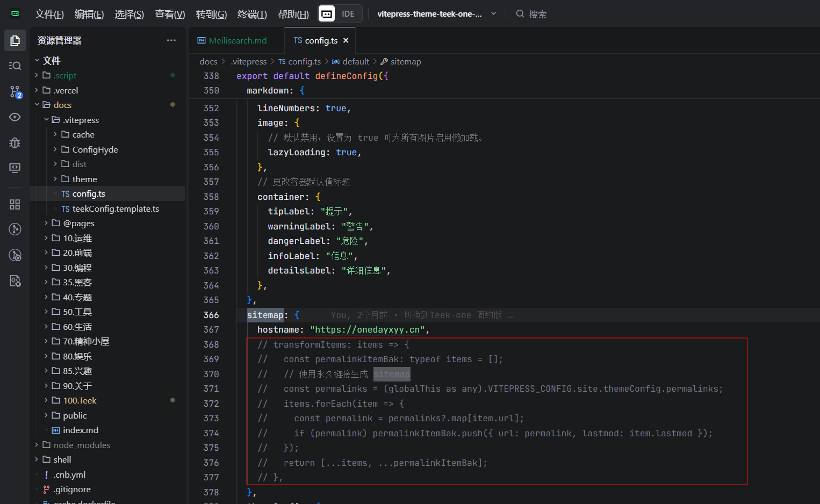Open the https://onedayxyy.cn hostname link
The height and width of the screenshot is (504, 820).
pos(367,329)
